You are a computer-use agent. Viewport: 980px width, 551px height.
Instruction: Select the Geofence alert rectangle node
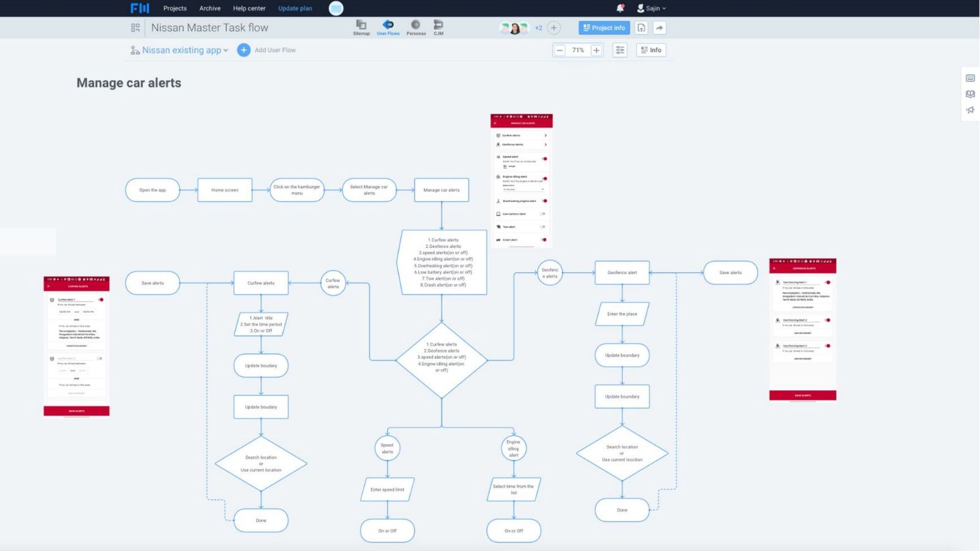[x=622, y=272]
